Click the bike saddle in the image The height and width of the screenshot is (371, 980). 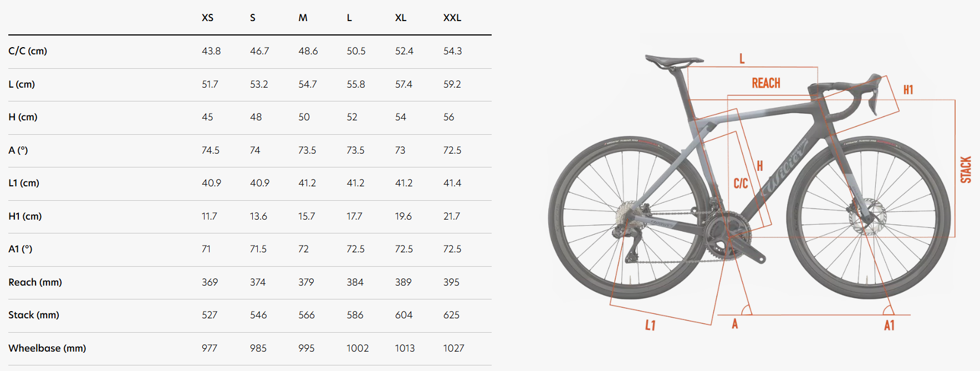coord(673,59)
